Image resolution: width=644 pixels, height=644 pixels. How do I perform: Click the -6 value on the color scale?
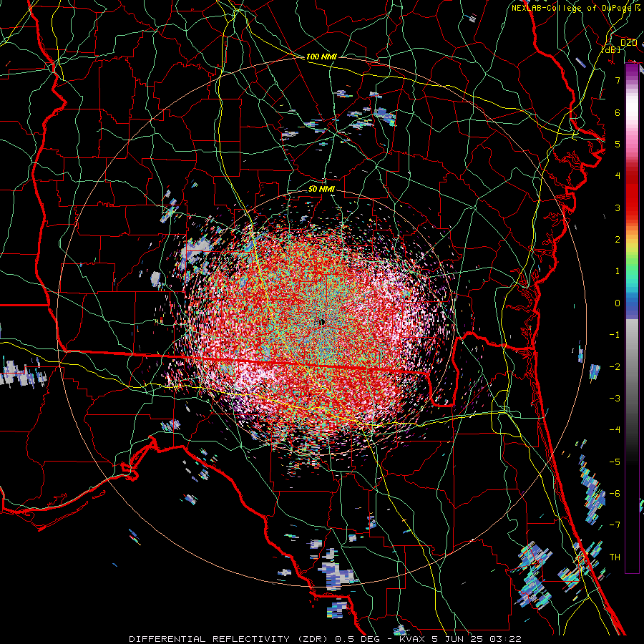point(615,494)
